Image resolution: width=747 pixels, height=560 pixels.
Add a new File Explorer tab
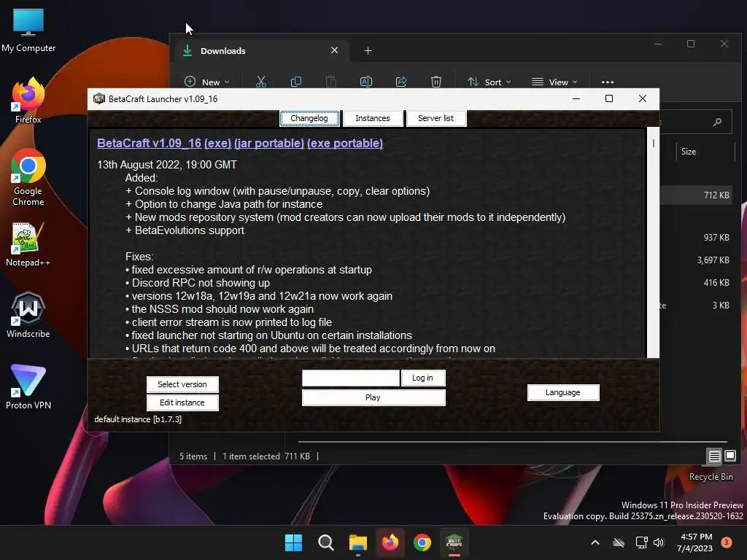368,50
